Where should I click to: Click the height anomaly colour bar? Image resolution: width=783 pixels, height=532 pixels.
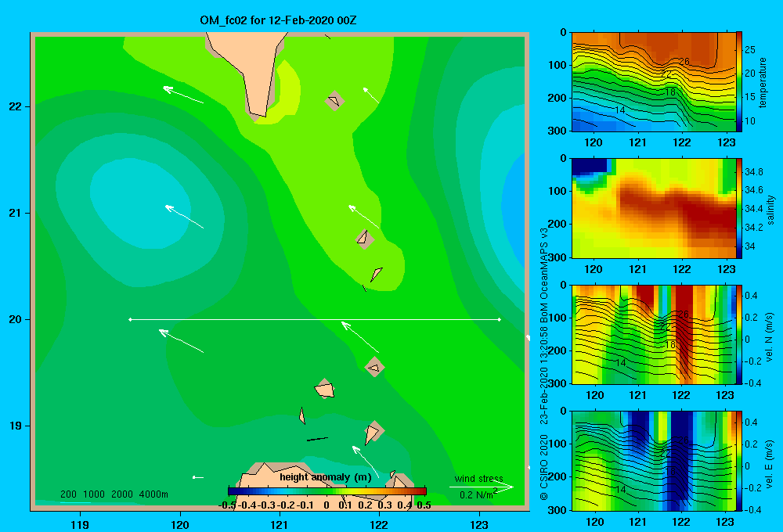click(327, 491)
